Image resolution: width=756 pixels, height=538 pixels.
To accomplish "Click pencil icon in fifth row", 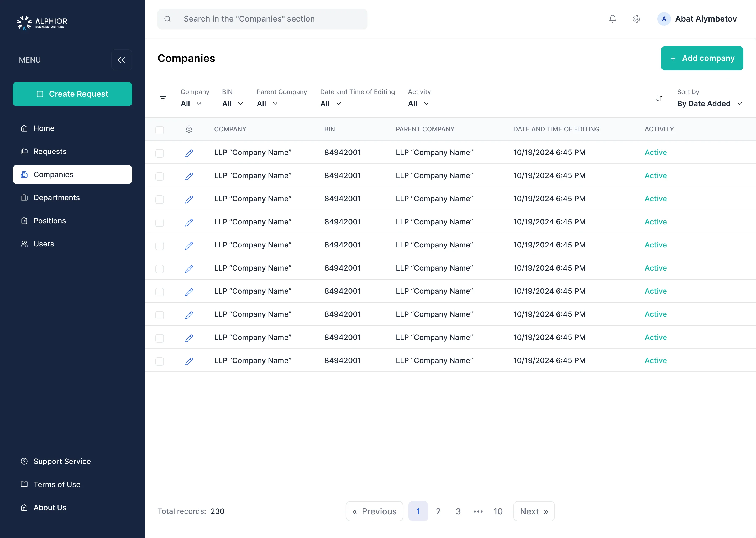I will click(189, 245).
